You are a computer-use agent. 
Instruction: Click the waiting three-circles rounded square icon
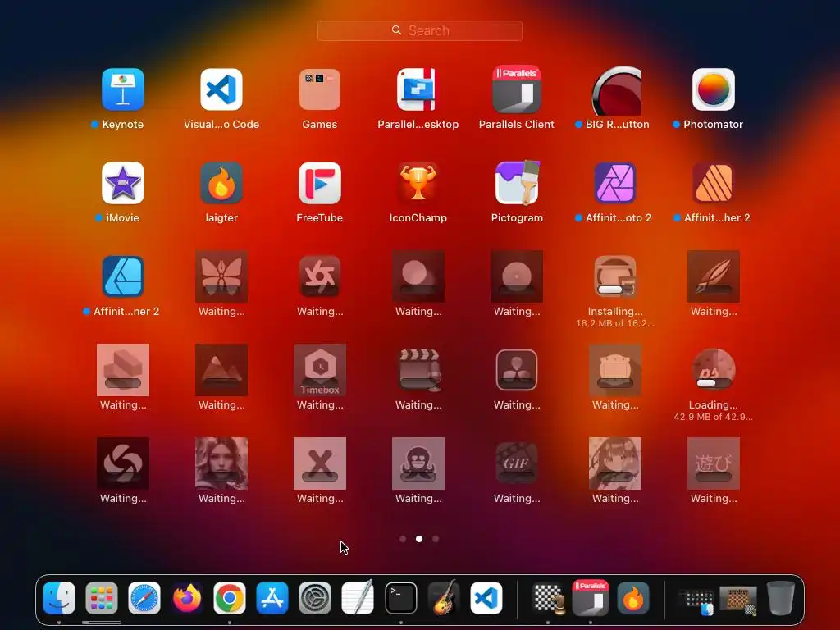click(x=517, y=370)
